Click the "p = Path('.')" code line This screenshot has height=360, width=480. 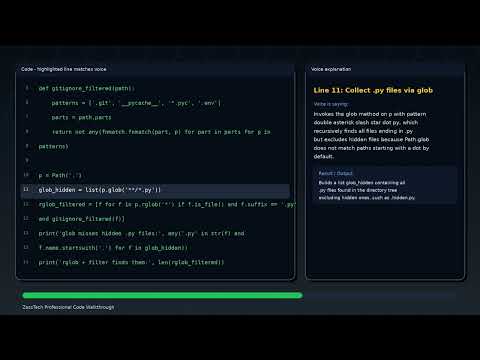pos(60,176)
